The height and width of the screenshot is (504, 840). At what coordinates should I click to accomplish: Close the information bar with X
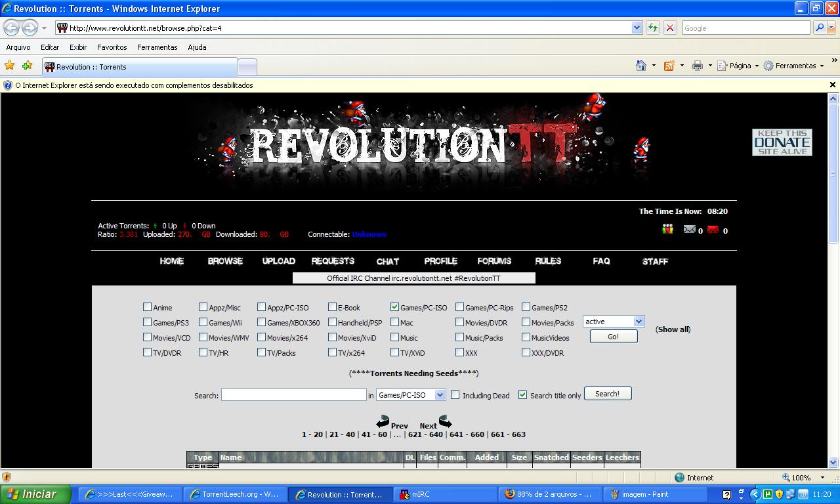[x=832, y=85]
